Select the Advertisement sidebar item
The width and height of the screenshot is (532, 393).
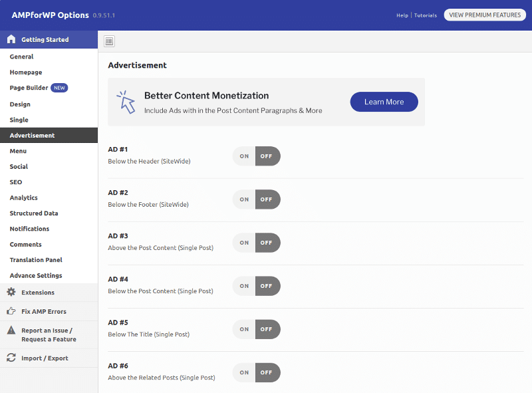(x=49, y=136)
